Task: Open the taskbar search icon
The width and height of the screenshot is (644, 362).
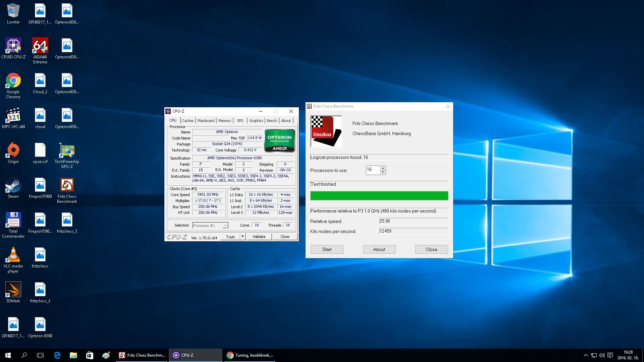Action: [24, 355]
